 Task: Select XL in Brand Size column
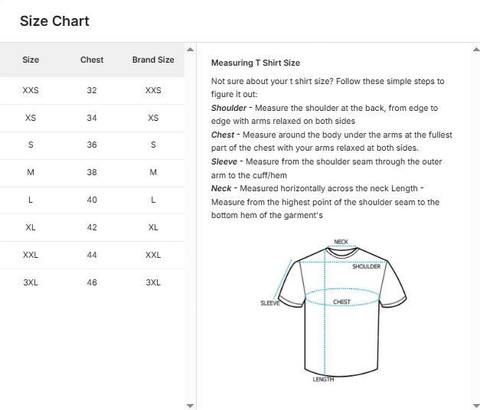click(153, 228)
